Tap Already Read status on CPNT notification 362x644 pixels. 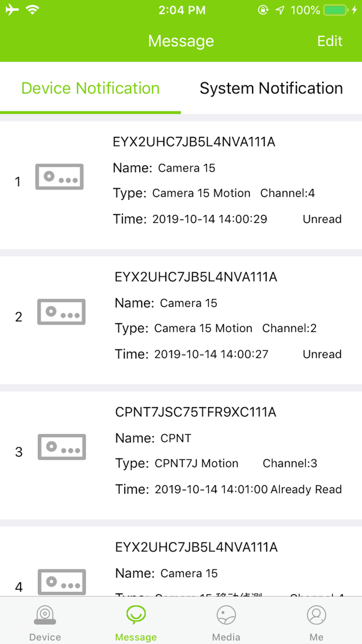tap(306, 490)
